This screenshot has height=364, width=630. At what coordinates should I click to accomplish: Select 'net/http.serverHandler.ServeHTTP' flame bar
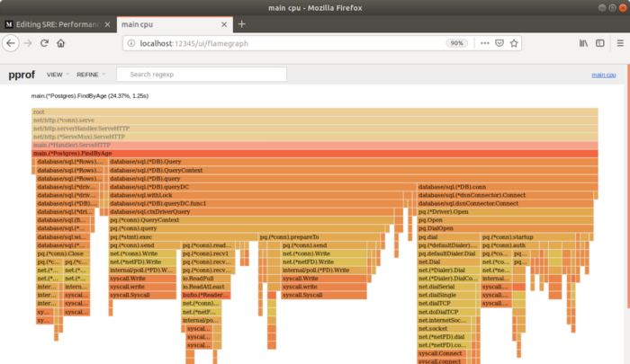315,129
